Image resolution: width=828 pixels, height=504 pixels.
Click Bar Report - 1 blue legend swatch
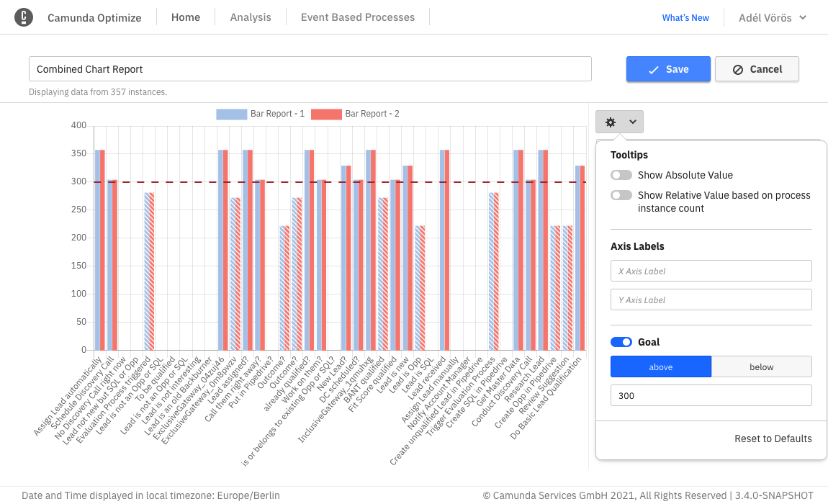coord(231,114)
